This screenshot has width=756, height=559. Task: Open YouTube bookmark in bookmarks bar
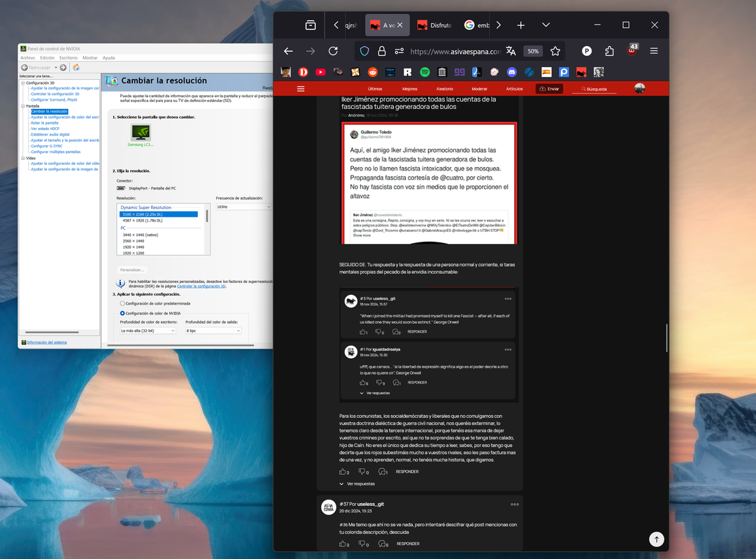(320, 72)
